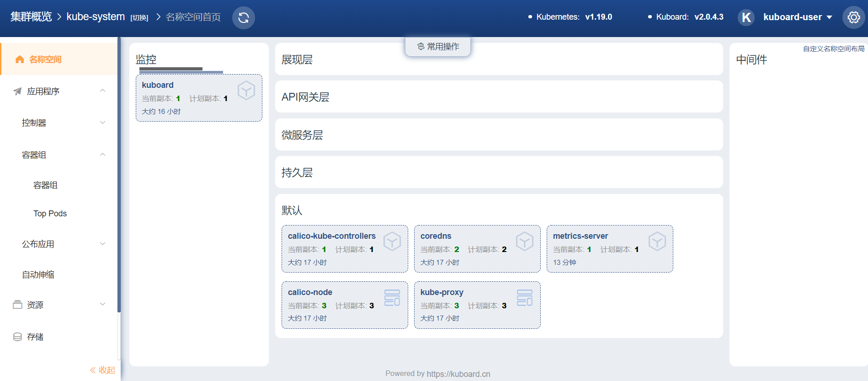The height and width of the screenshot is (381, 868).
Task: Click the paper plane icon beside 应用程序
Action: coord(17,91)
